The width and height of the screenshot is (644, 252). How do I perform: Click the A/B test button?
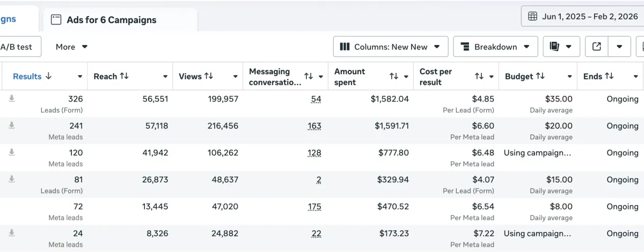[16, 47]
